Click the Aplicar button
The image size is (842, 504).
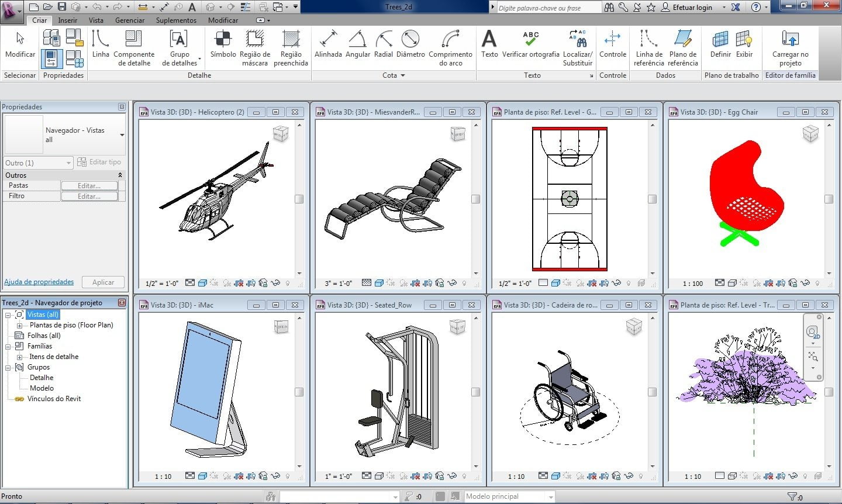pyautogui.click(x=103, y=282)
